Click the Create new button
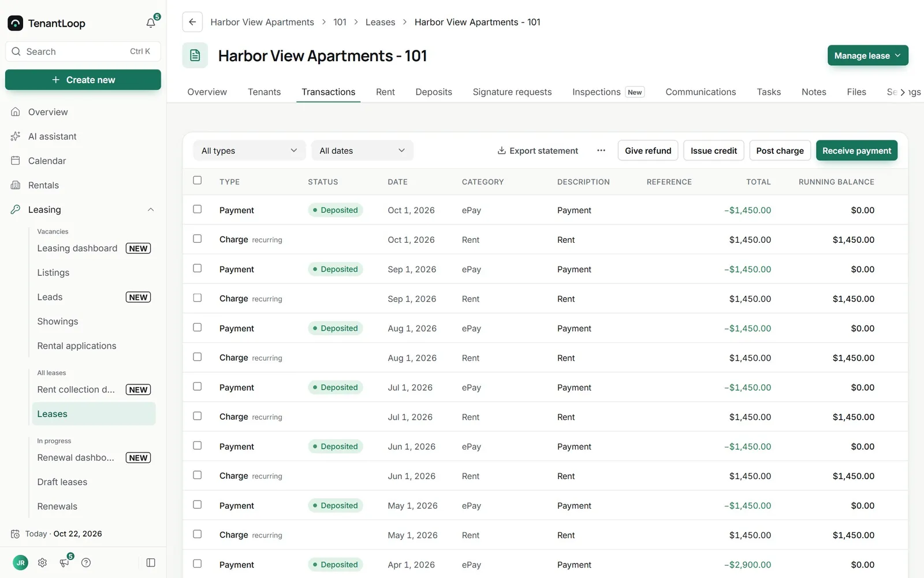This screenshot has width=924, height=578. 83,80
